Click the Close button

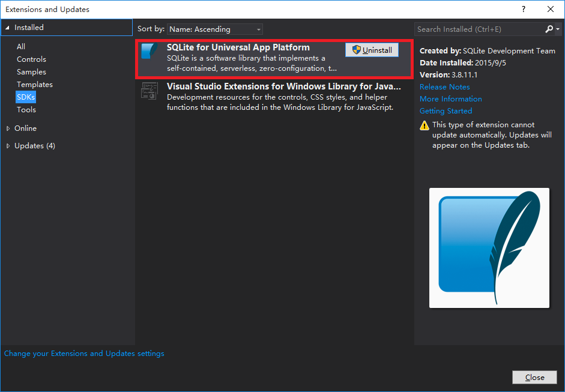tap(534, 377)
